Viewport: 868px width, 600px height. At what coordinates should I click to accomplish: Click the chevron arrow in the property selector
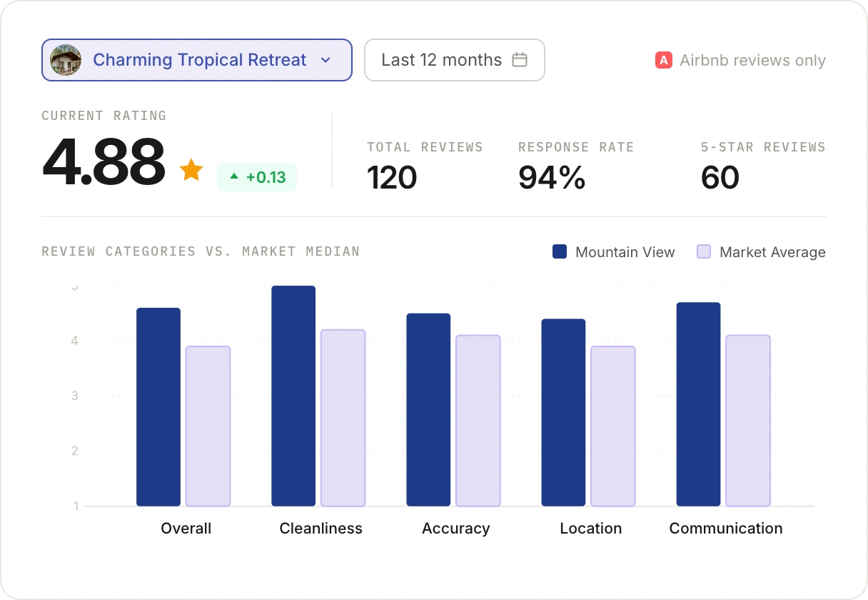click(x=325, y=61)
